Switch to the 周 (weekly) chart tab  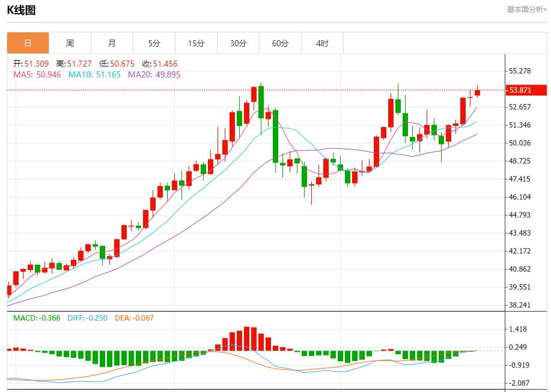click(70, 43)
